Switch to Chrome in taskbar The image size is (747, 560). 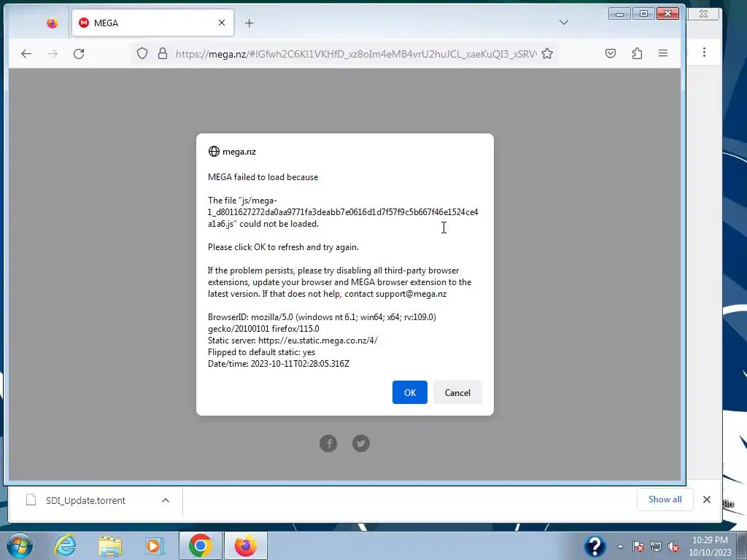point(200,545)
